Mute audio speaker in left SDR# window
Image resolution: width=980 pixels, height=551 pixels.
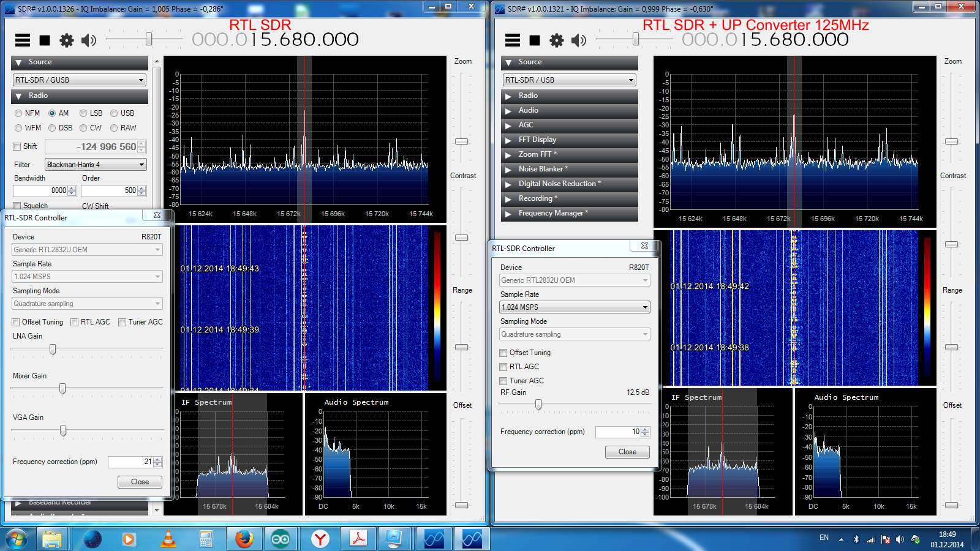(89, 40)
